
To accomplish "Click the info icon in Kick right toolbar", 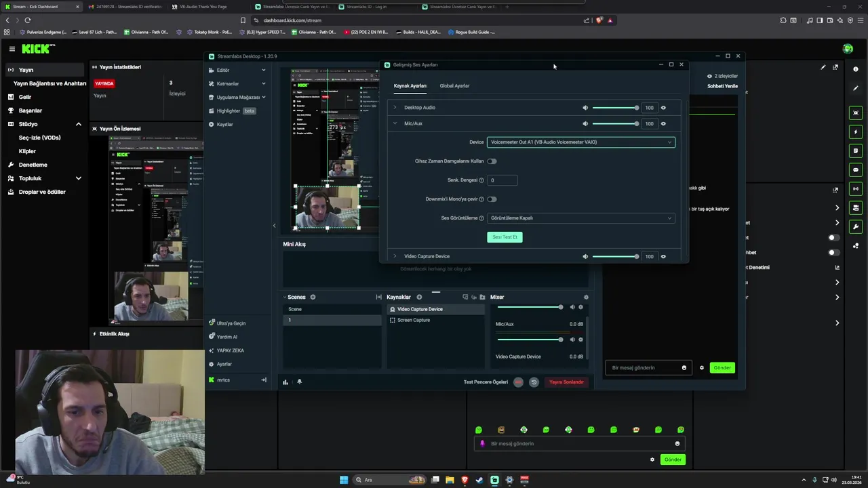I will (x=856, y=69).
